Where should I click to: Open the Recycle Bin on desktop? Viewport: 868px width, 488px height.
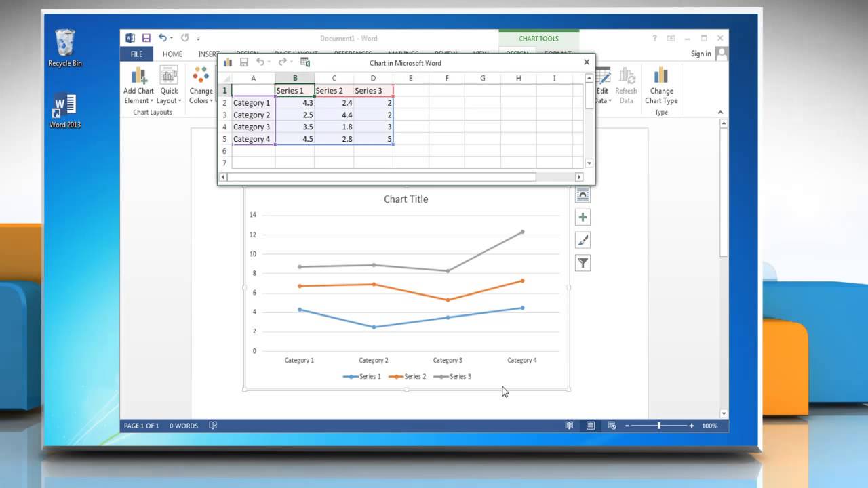point(65,47)
